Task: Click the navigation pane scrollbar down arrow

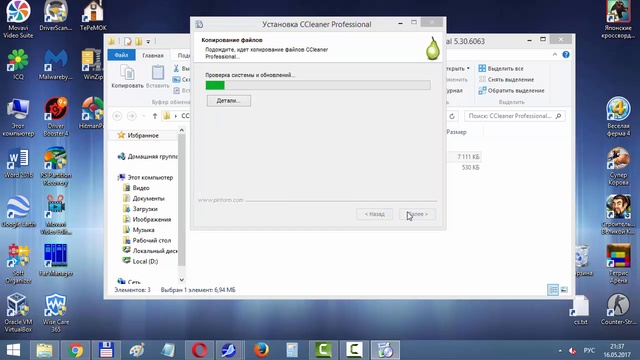Action: coord(182,280)
